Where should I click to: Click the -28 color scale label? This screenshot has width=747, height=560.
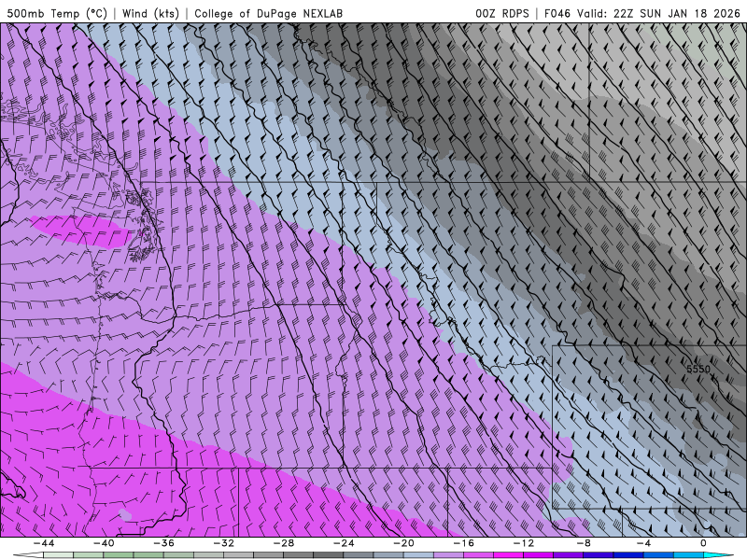284,543
